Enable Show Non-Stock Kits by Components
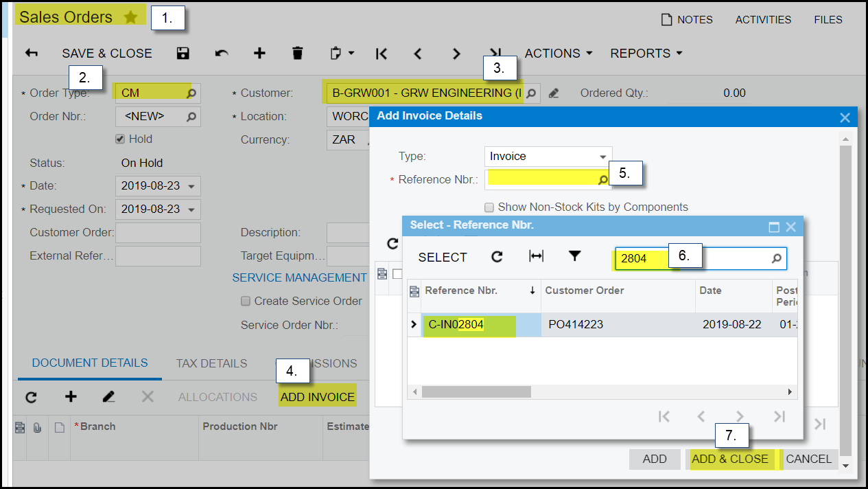Viewport: 868px width, 489px height. (x=489, y=207)
